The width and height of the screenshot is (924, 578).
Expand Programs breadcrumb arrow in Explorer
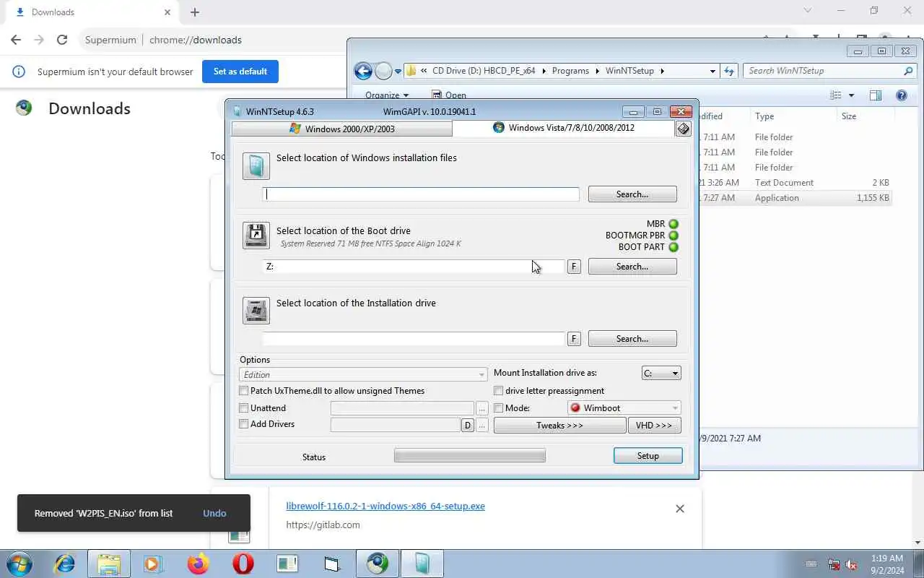click(x=597, y=71)
